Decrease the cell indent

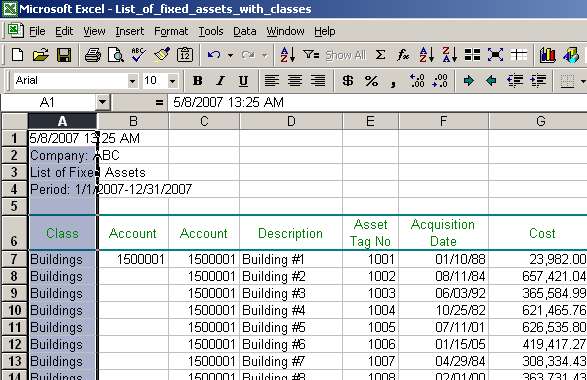click(515, 80)
